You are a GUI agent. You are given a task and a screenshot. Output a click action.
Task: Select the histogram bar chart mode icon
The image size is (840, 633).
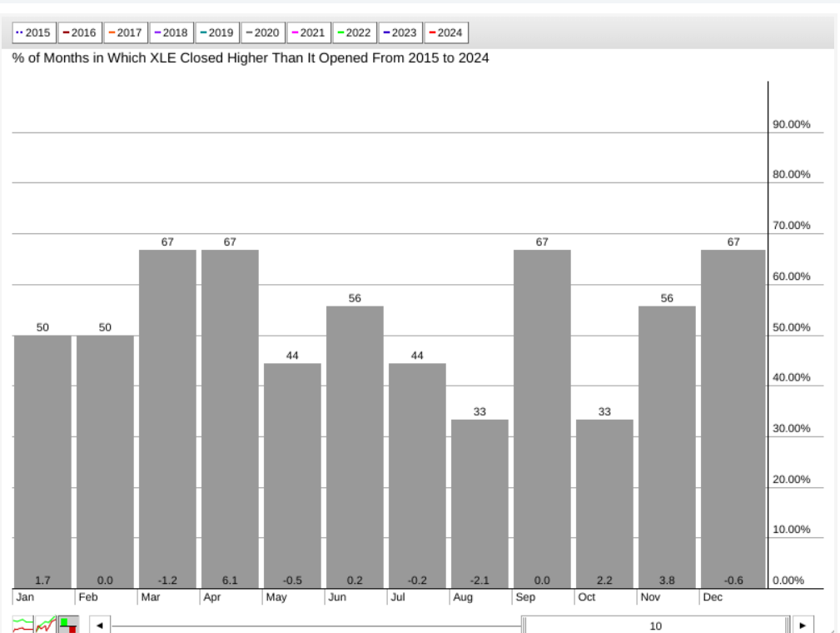[x=68, y=625]
